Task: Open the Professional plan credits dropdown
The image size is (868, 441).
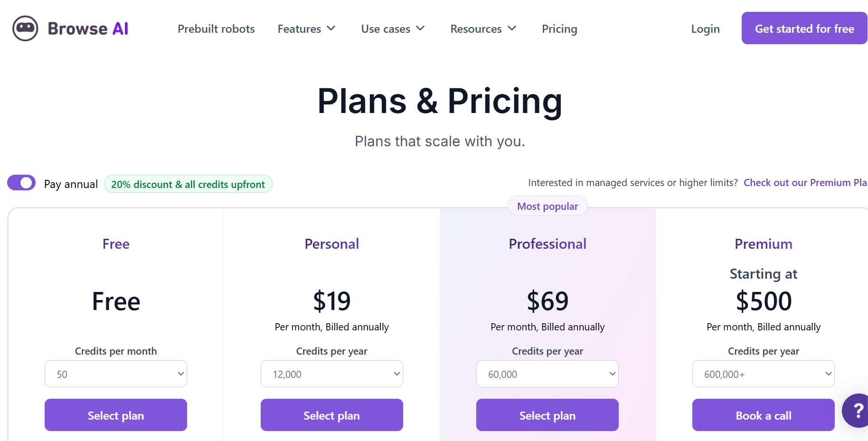Action: pos(547,374)
